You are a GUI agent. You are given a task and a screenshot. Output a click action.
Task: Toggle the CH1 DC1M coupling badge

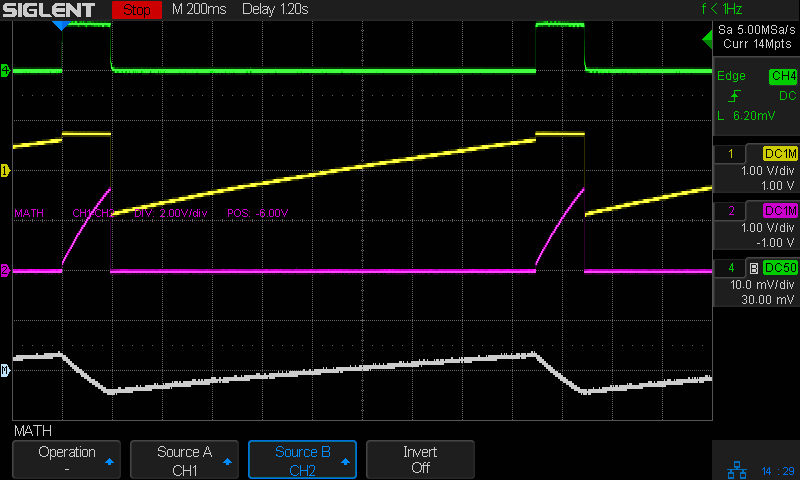[x=779, y=153]
